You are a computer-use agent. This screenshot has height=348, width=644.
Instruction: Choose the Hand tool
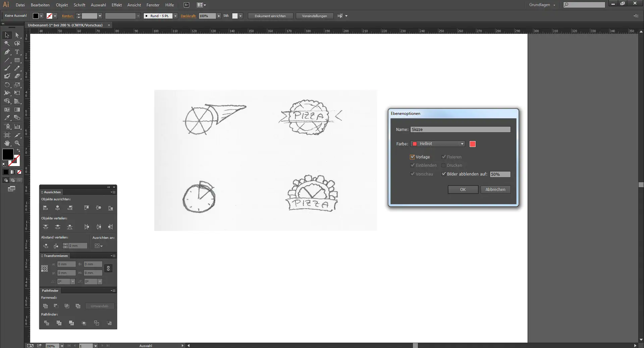7,143
